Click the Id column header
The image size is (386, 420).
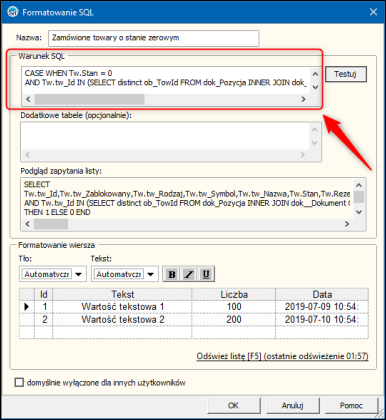[44, 294]
